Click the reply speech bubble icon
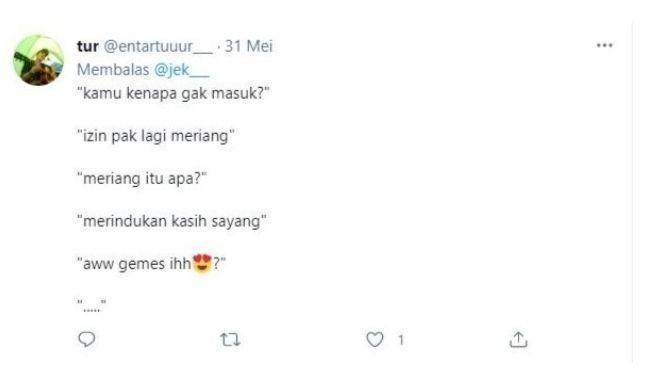648x372 pixels. click(87, 339)
